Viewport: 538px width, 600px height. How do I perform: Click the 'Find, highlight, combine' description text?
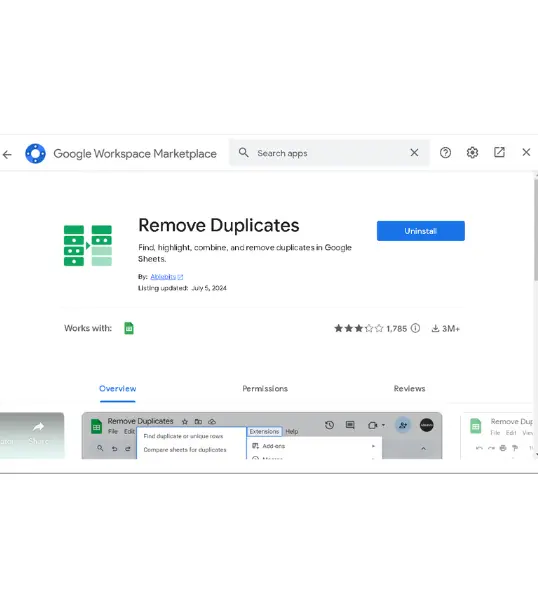tap(245, 253)
